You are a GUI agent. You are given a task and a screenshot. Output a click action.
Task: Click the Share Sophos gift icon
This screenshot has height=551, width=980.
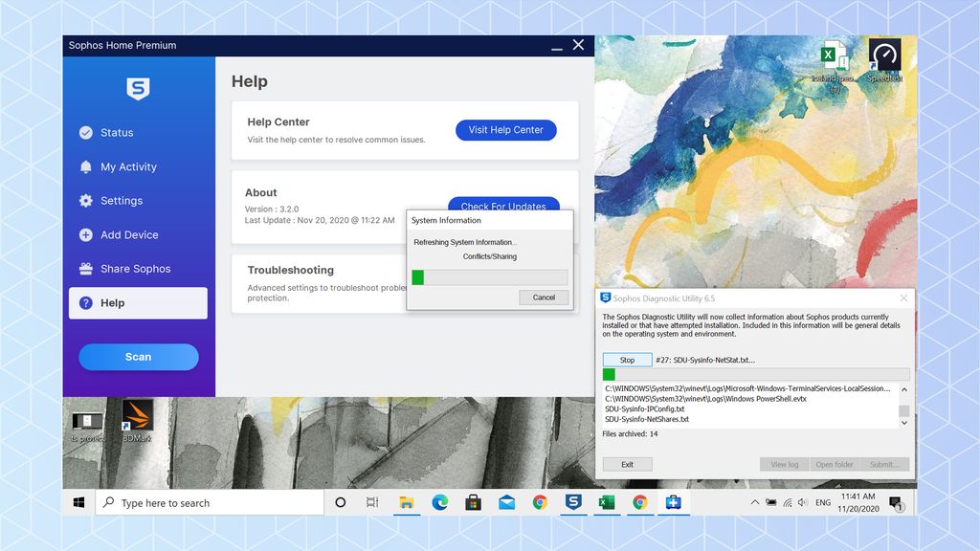87,268
